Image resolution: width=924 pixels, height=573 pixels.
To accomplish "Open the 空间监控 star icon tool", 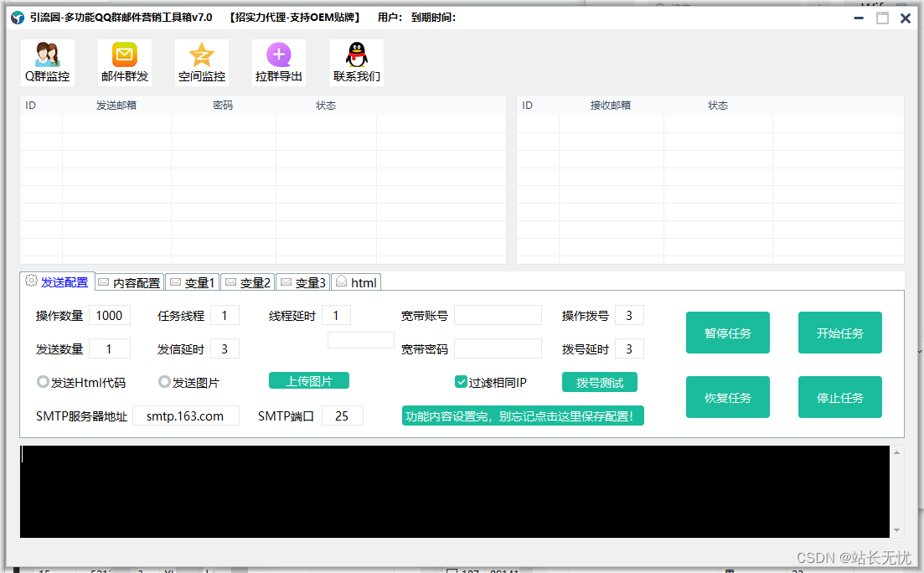I will click(202, 63).
